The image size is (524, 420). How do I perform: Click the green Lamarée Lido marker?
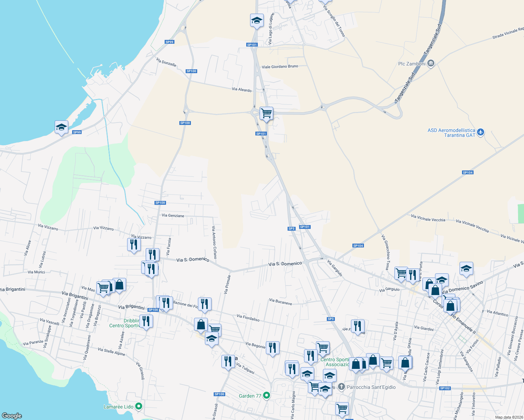(x=139, y=407)
